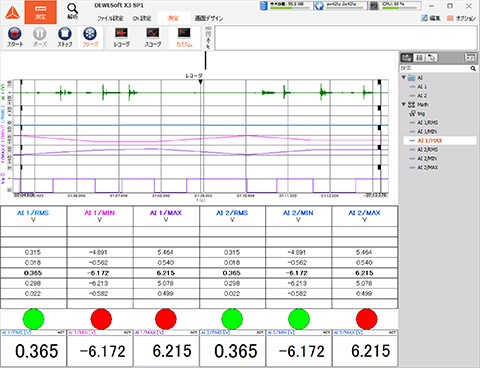Click AI 1/MAX table column header
The width and height of the screenshot is (480, 368).
[x=166, y=216]
